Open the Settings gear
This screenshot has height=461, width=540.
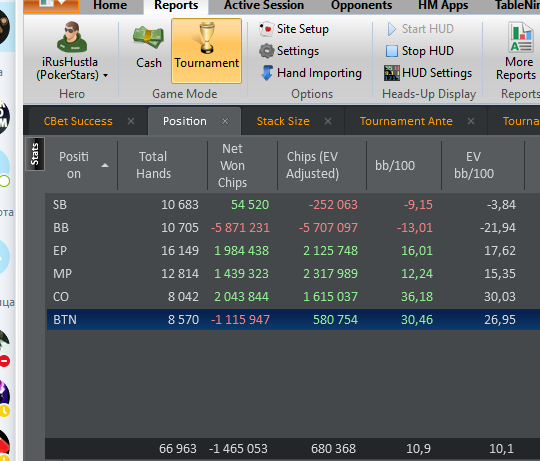point(289,51)
